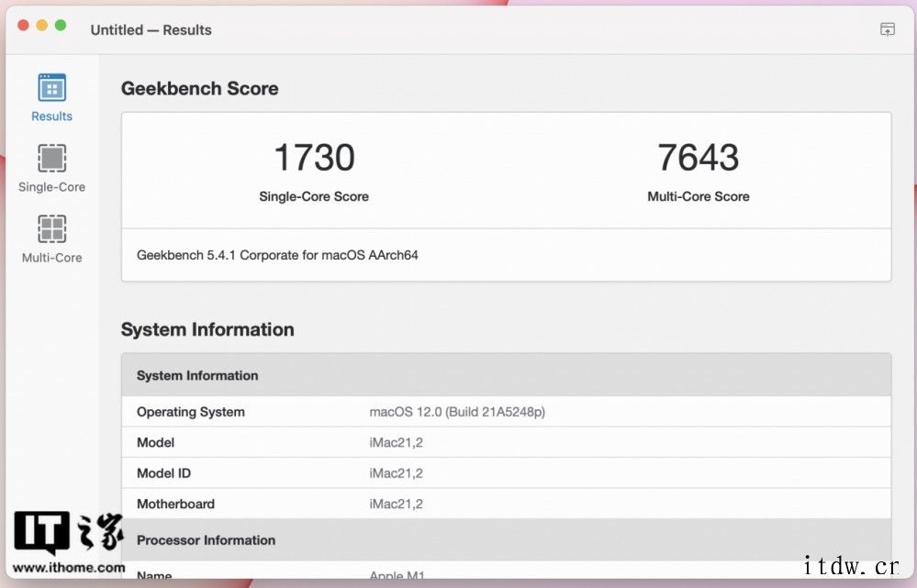Click the yellow minimize window button

[x=42, y=25]
